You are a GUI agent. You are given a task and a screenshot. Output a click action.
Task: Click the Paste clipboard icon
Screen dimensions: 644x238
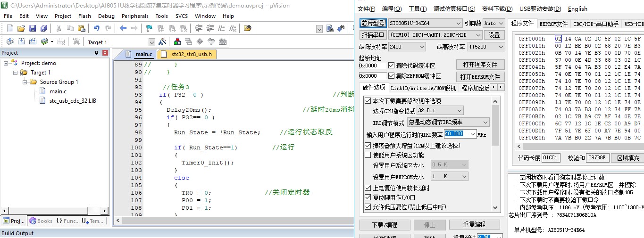coord(82,28)
